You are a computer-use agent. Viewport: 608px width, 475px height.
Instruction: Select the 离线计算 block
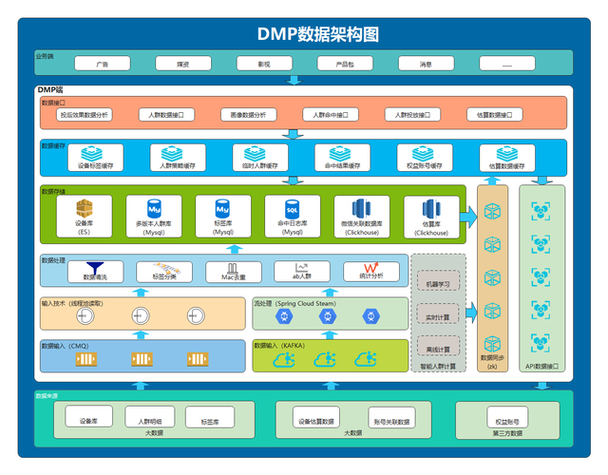point(436,349)
